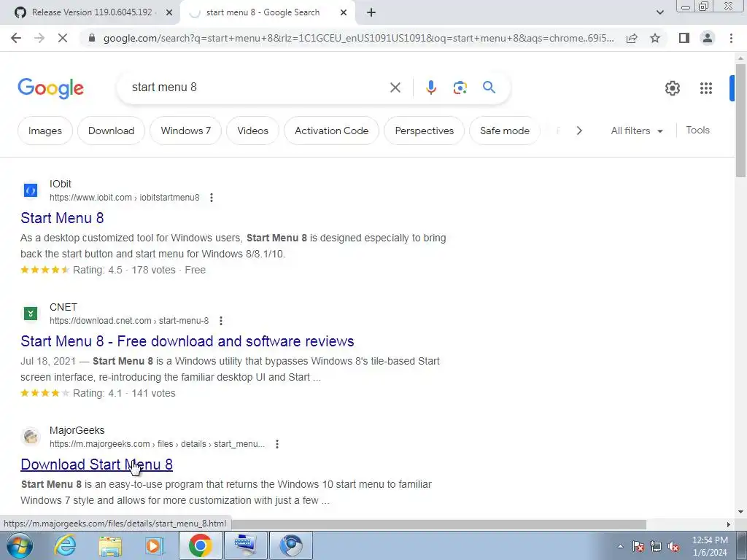Image resolution: width=747 pixels, height=560 pixels.
Task: Show more filter chips with the right chevron
Action: click(x=578, y=131)
